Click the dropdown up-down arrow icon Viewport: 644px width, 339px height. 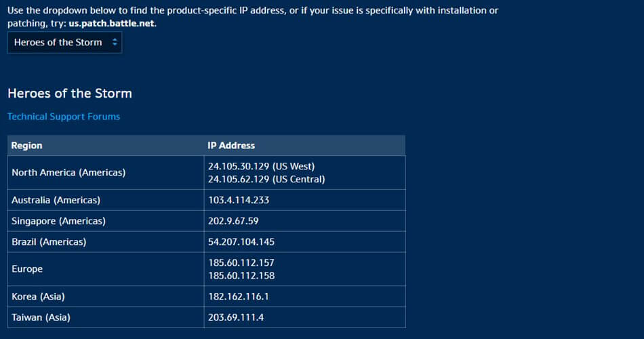tap(115, 42)
